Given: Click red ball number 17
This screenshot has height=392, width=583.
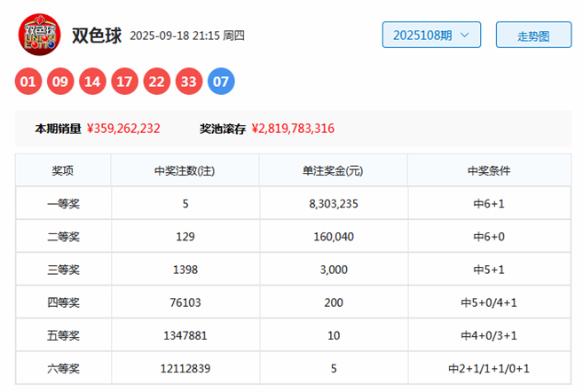Looking at the screenshot, I should pyautogui.click(x=124, y=82).
